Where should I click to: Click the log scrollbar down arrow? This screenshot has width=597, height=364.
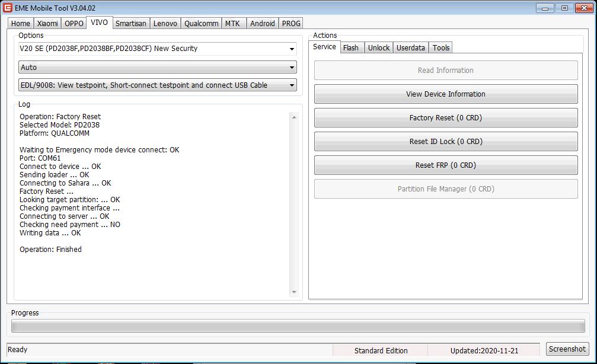pyautogui.click(x=294, y=292)
